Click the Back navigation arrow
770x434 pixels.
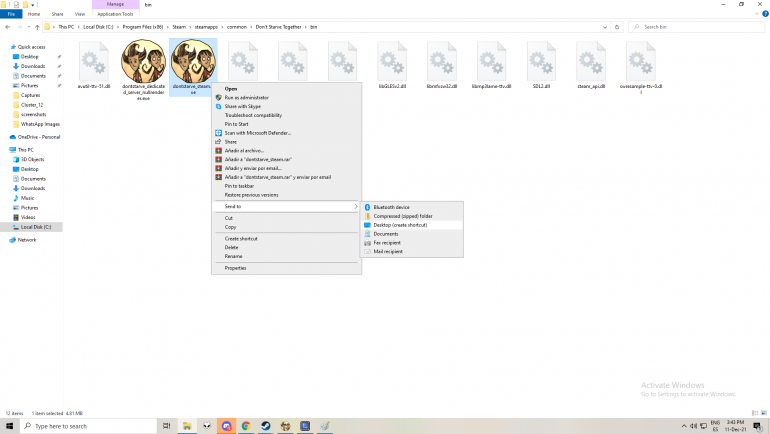pyautogui.click(x=7, y=27)
